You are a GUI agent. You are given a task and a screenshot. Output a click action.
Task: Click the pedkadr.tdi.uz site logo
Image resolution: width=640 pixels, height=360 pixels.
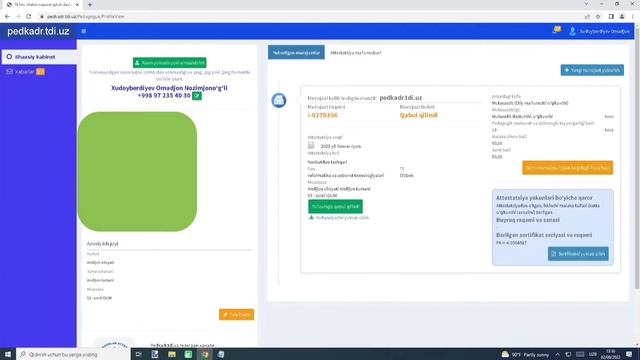click(x=38, y=31)
